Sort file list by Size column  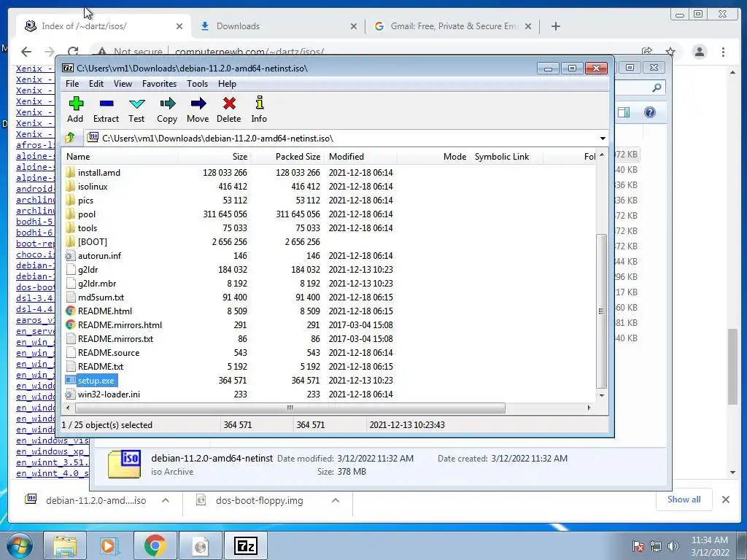coord(215,157)
